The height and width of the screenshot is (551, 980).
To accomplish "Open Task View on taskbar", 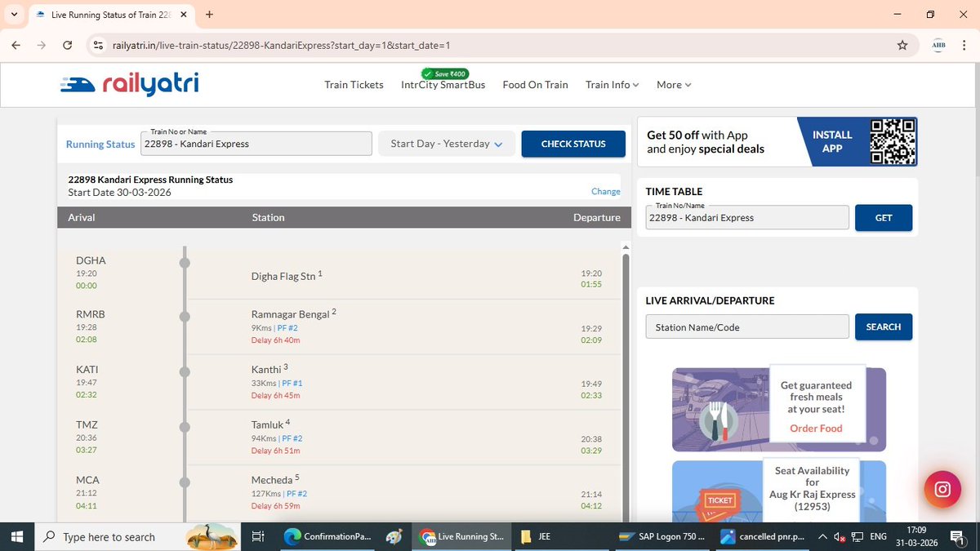I will [258, 537].
